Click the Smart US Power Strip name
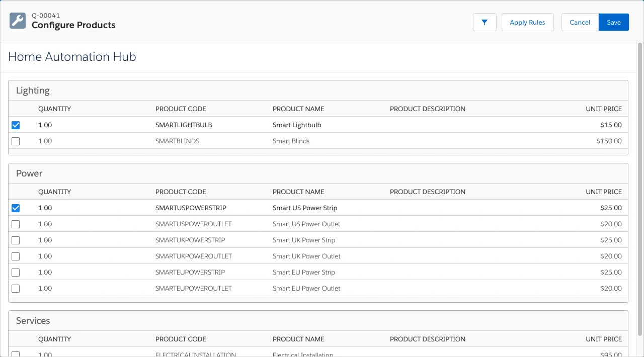This screenshot has height=357, width=644. (x=305, y=208)
